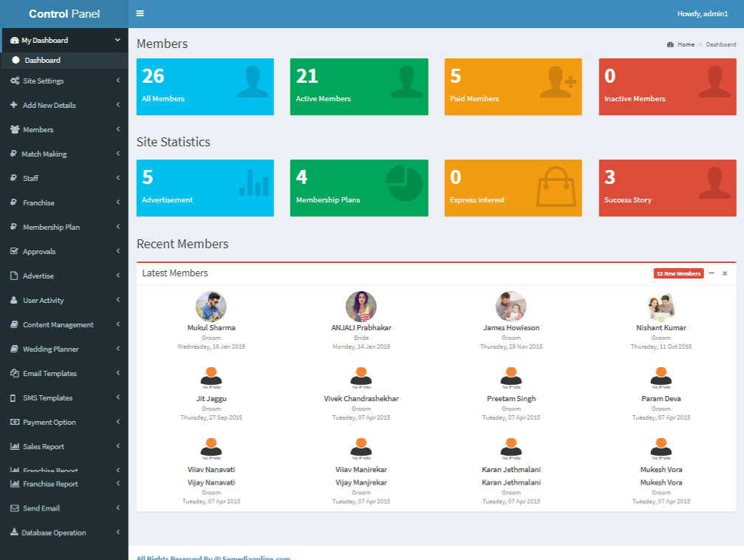744x560 pixels.
Task: Click the SMS Templates phone icon
Action: pos(13,397)
